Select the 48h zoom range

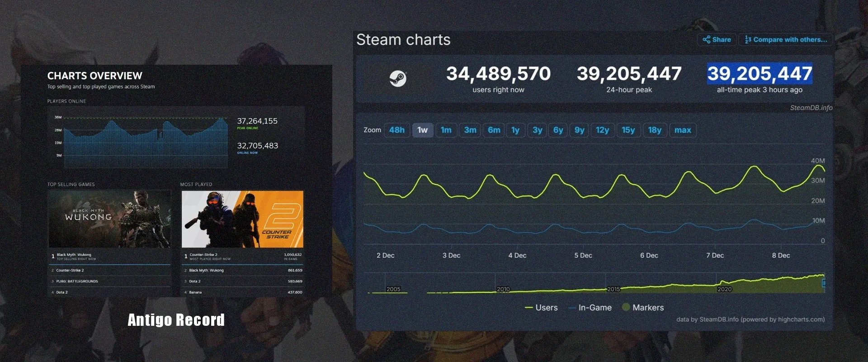[x=397, y=130]
